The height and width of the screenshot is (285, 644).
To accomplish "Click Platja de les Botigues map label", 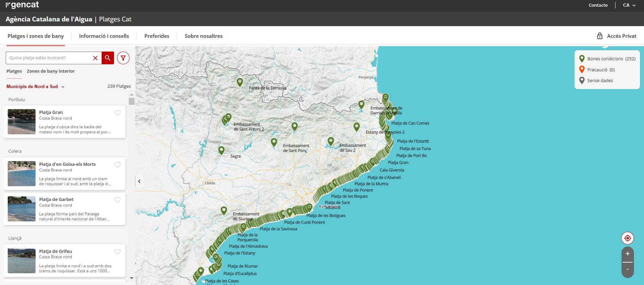I will (326, 215).
